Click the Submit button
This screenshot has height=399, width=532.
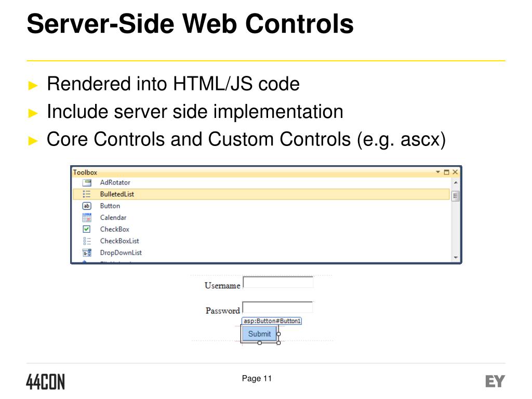tap(260, 334)
